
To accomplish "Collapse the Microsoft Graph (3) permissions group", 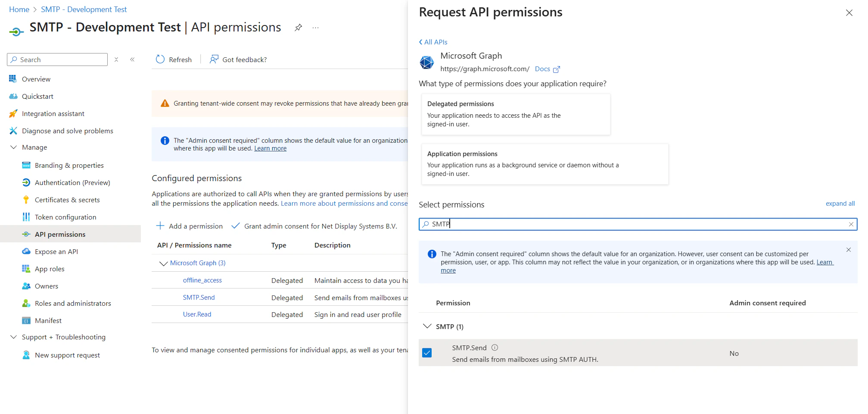I will pos(163,263).
